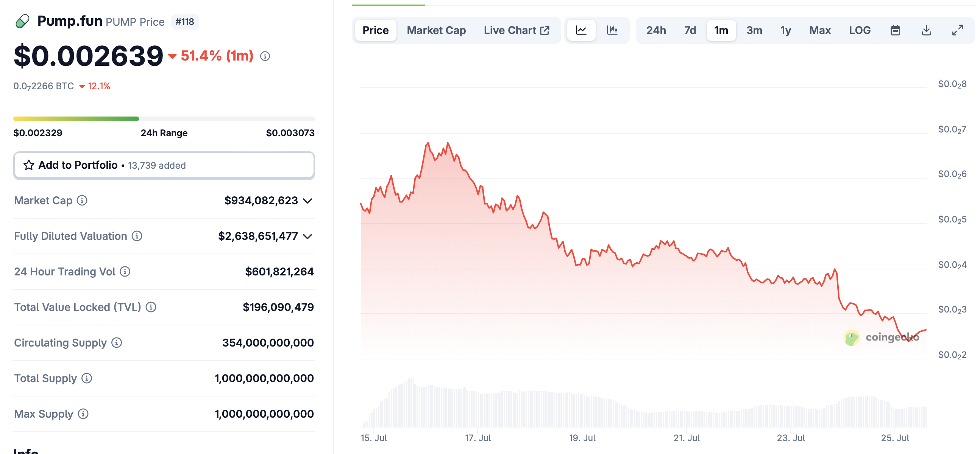Screen dimensions: 980x454
Task: Click the download chart data icon
Action: point(926,30)
